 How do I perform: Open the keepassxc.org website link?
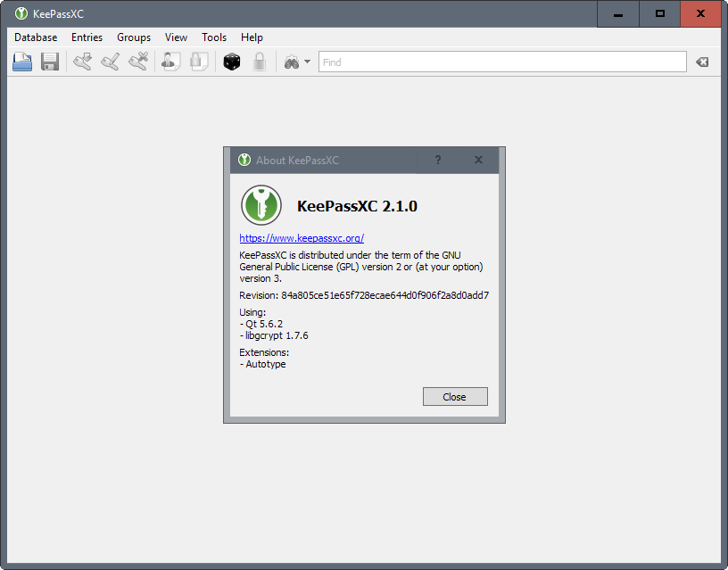(302, 238)
